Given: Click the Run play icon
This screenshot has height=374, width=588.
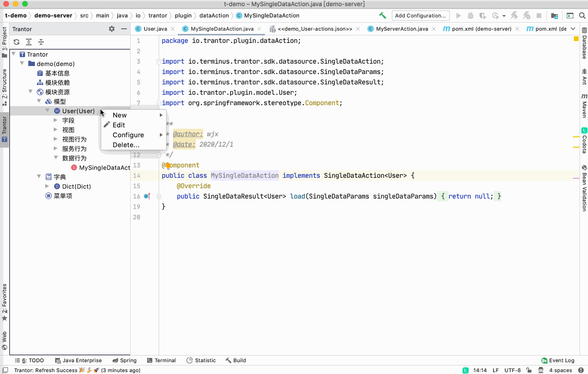Looking at the screenshot, I should [x=459, y=16].
